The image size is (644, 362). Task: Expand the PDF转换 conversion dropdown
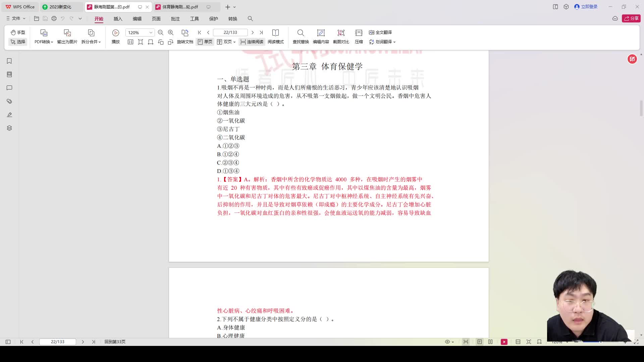[43, 42]
